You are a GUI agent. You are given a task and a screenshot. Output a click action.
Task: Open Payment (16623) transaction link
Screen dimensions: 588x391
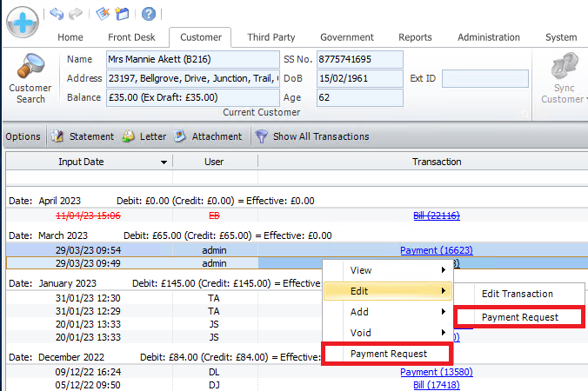(436, 250)
